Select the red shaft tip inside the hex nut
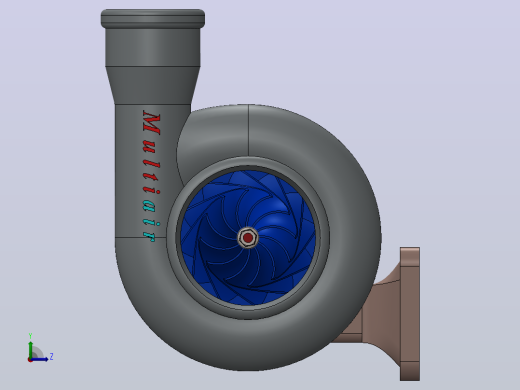 [248, 238]
